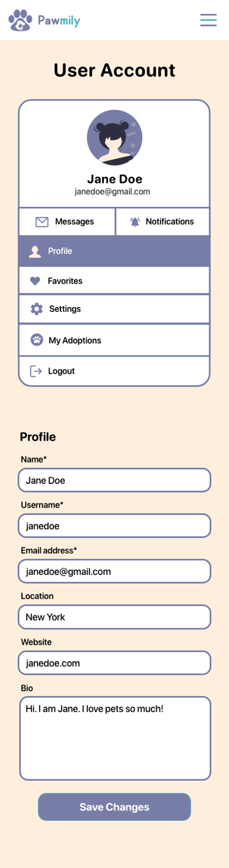This screenshot has height=868, width=229.
Task: Click the Save Changes button
Action: (114, 807)
